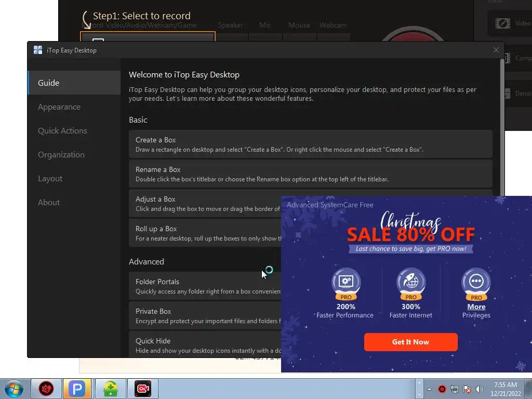Open the Roll up a Box guide entry
The image size is (532, 399).
(x=205, y=233)
